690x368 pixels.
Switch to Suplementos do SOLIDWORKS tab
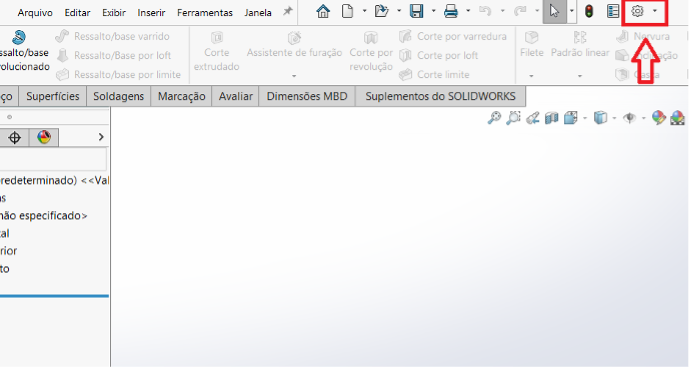pyautogui.click(x=440, y=96)
